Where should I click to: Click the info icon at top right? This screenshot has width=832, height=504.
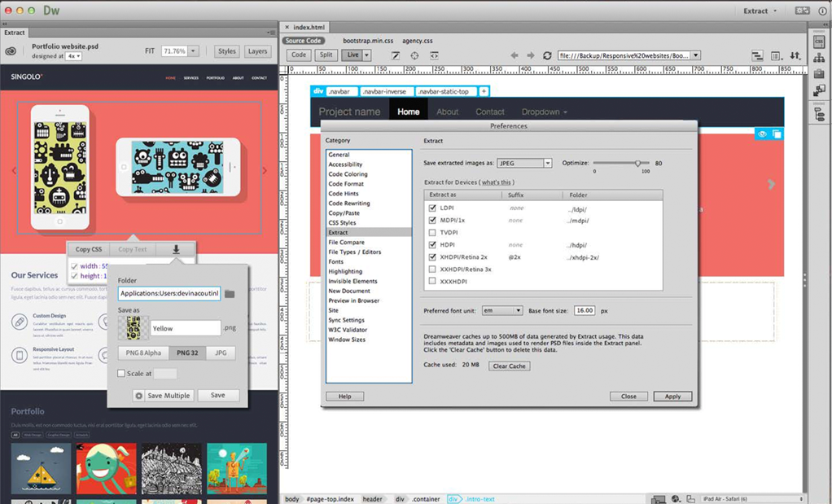822,11
